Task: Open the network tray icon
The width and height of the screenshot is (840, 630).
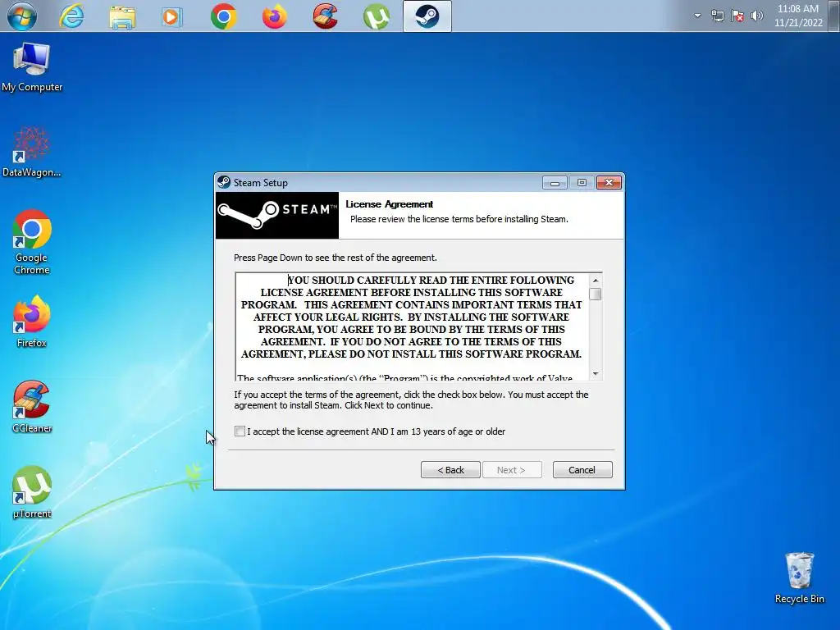Action: 717,16
